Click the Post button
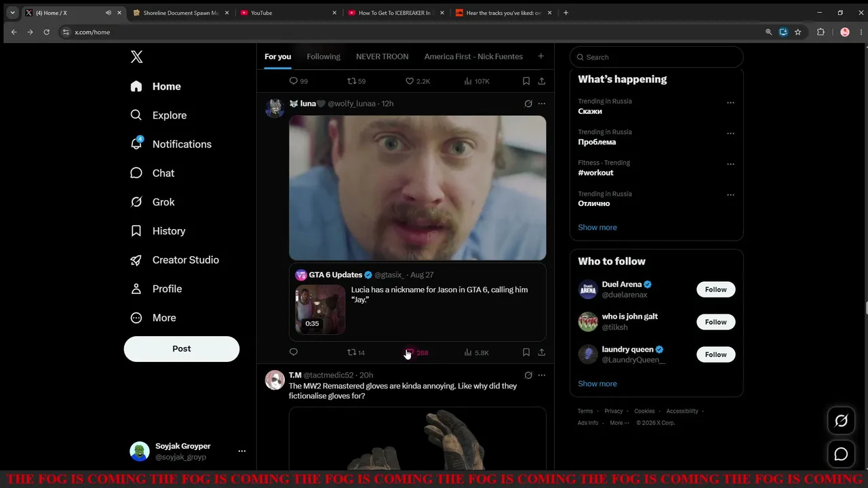868x488 pixels. (x=182, y=349)
